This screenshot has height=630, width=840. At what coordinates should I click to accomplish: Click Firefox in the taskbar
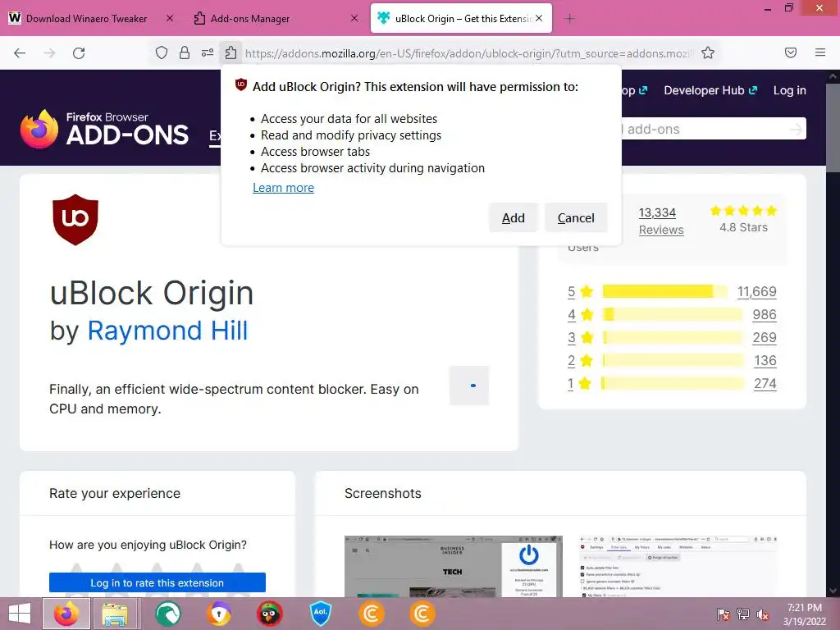66,614
